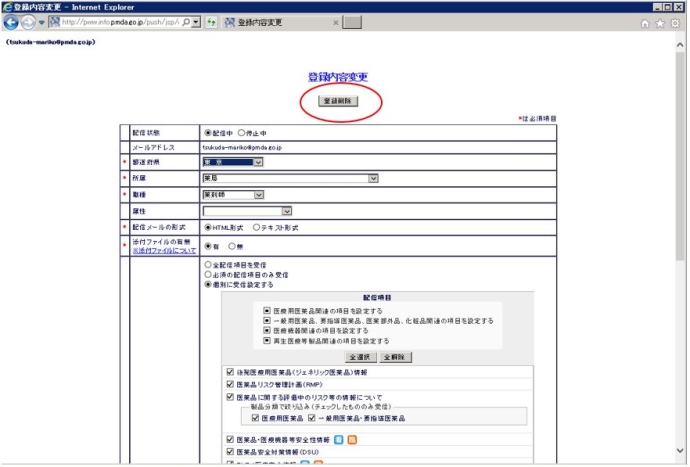Select 配信中 delivery status radio

208,132
